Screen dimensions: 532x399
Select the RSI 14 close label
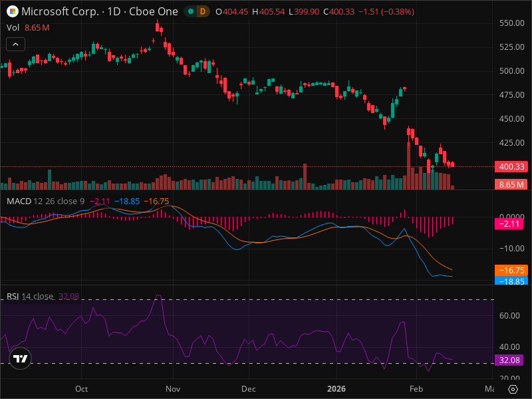pyautogui.click(x=30, y=297)
